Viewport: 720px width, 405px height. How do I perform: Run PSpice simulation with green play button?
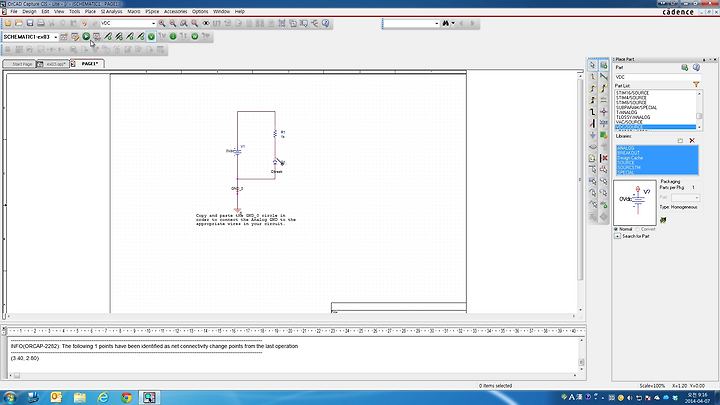[x=86, y=36]
